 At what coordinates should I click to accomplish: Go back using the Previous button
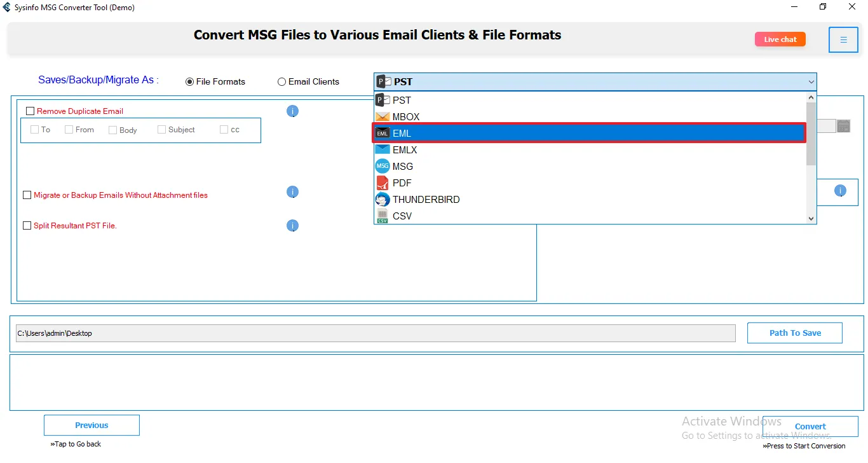tap(92, 425)
